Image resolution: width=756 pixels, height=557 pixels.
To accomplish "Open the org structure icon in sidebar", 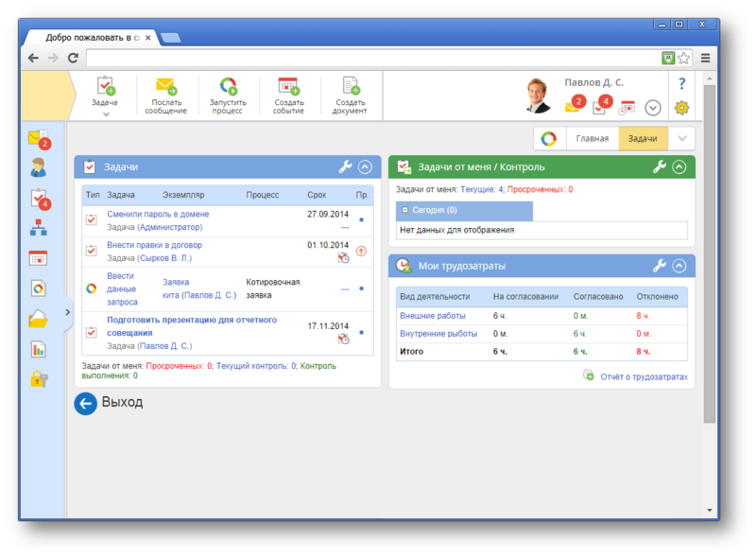I will pyautogui.click(x=39, y=228).
